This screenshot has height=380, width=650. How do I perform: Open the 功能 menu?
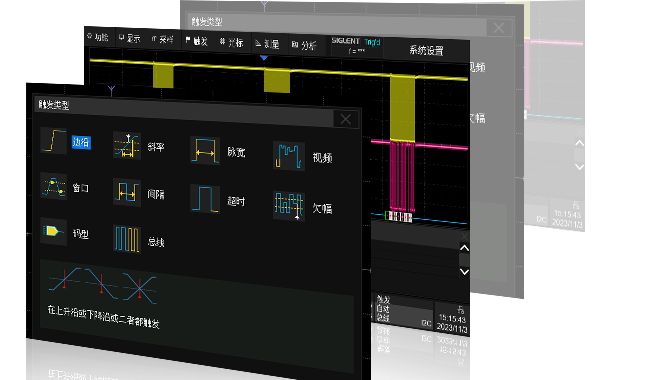(x=98, y=37)
